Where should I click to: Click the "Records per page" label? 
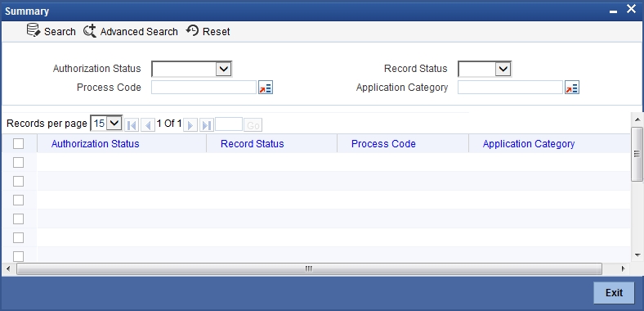point(47,124)
